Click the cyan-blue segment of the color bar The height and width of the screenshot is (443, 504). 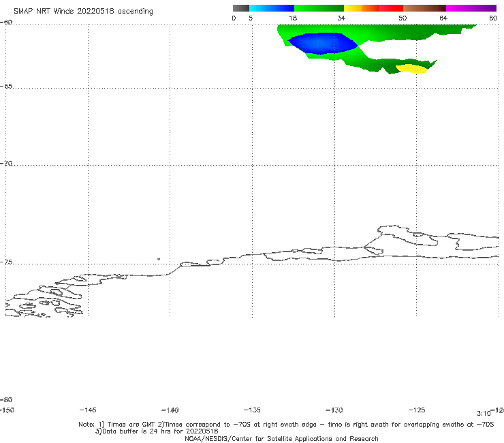(272, 8)
